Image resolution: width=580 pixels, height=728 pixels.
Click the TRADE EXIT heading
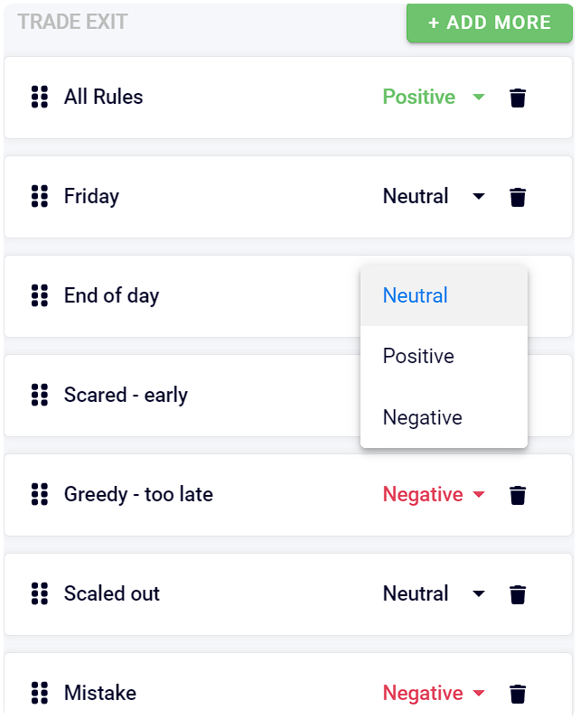pos(72,23)
